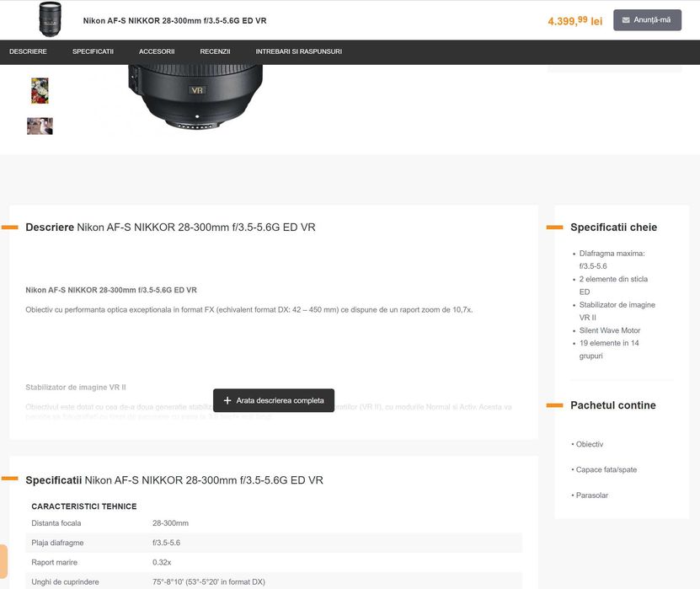Switch to the SPECIFICATII tab

93,51
